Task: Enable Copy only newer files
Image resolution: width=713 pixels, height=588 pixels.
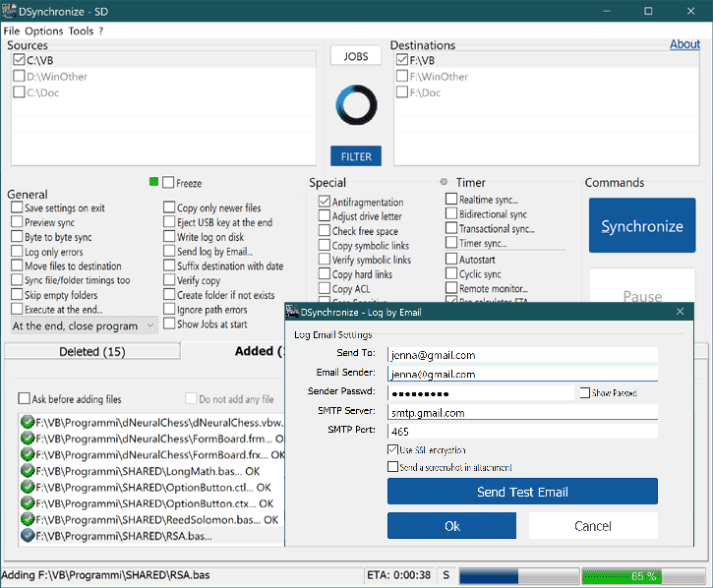Action: [169, 207]
